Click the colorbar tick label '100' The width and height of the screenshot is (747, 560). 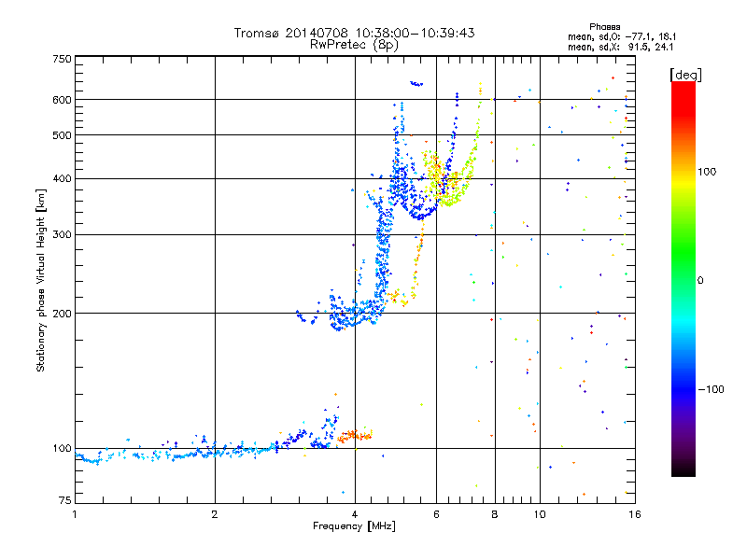[x=707, y=172]
